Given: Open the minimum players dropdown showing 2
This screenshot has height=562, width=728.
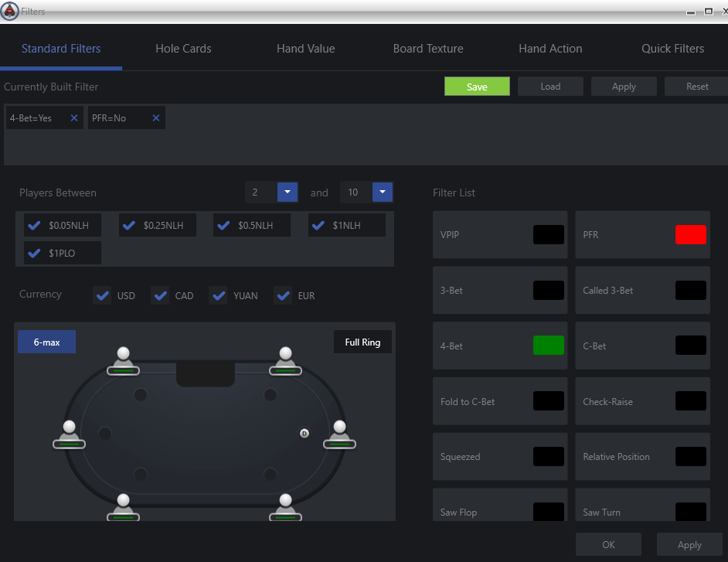Looking at the screenshot, I should (287, 192).
